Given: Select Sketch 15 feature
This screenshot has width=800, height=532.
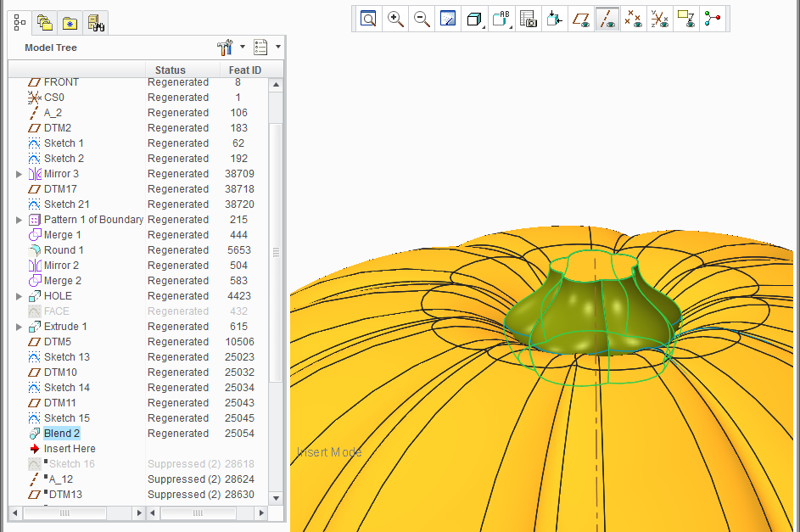Looking at the screenshot, I should (x=67, y=419).
